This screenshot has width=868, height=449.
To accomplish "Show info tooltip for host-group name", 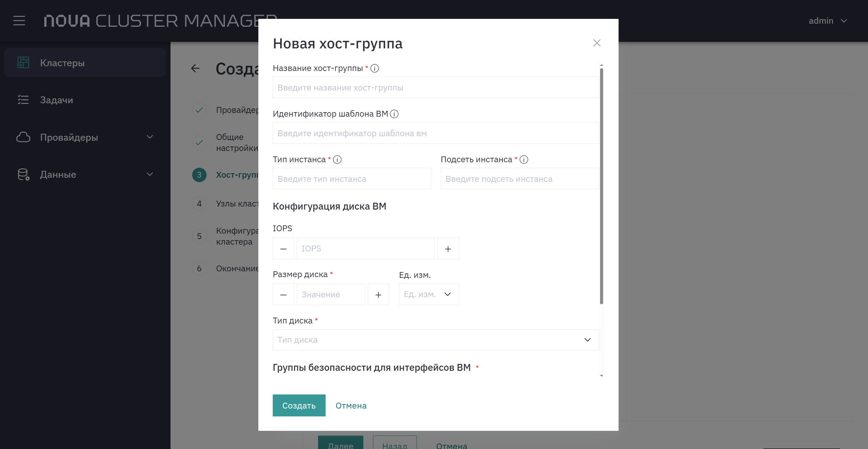I will pyautogui.click(x=375, y=68).
